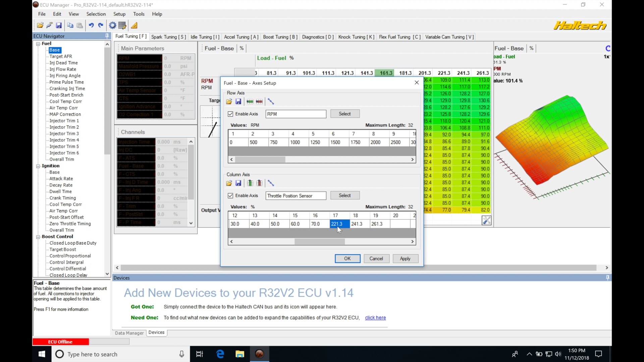644x362 pixels.
Task: Click the table edit grid toolbar icon
Action: pos(122,25)
